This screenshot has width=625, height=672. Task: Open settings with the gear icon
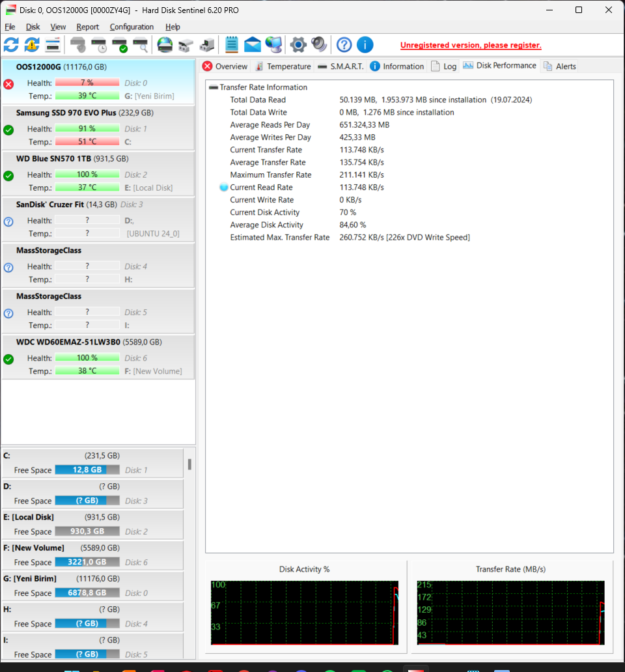click(298, 44)
